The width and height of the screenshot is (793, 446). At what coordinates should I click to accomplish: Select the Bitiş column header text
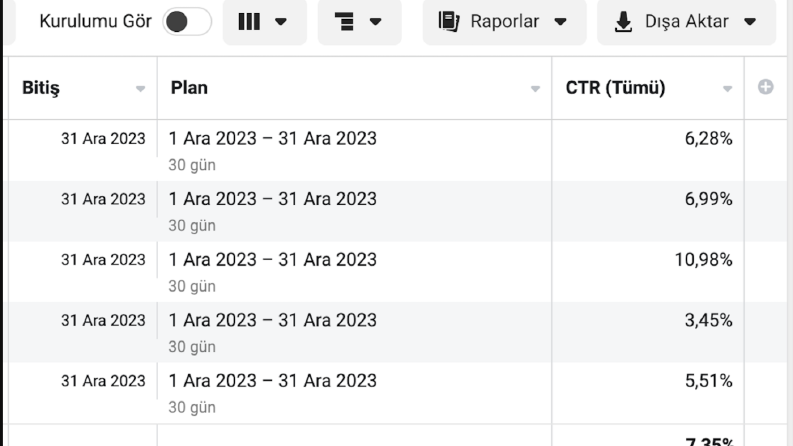coord(41,88)
